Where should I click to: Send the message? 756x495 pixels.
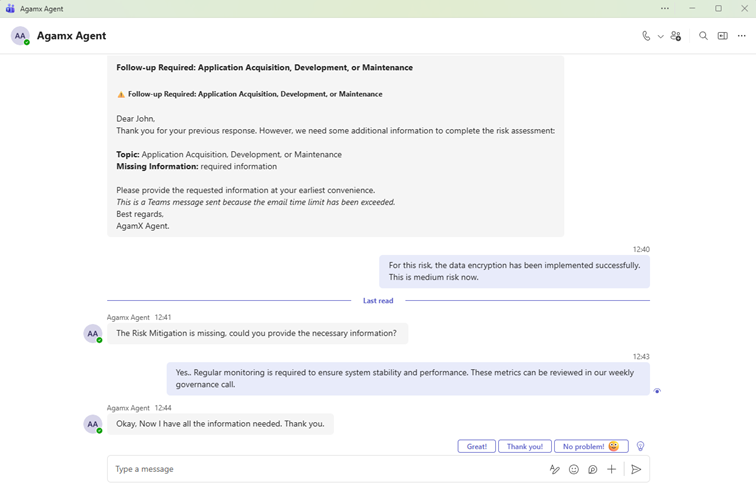(636, 469)
